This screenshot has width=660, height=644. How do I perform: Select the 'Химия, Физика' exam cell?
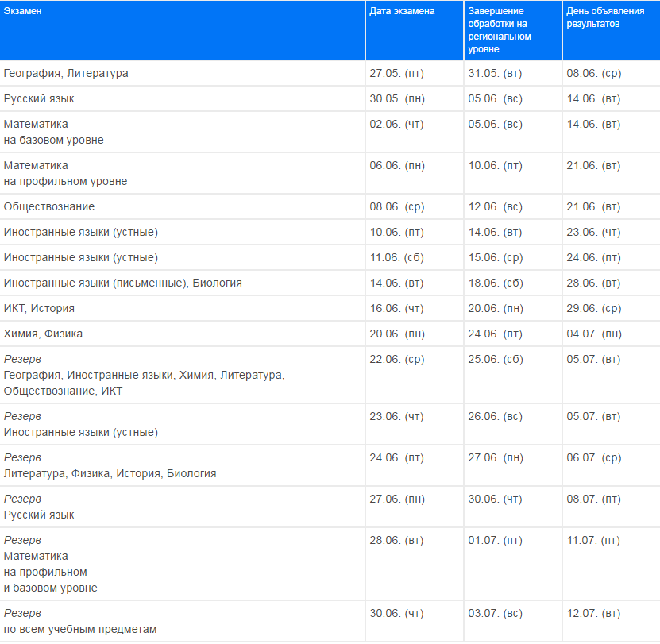[x=182, y=334]
